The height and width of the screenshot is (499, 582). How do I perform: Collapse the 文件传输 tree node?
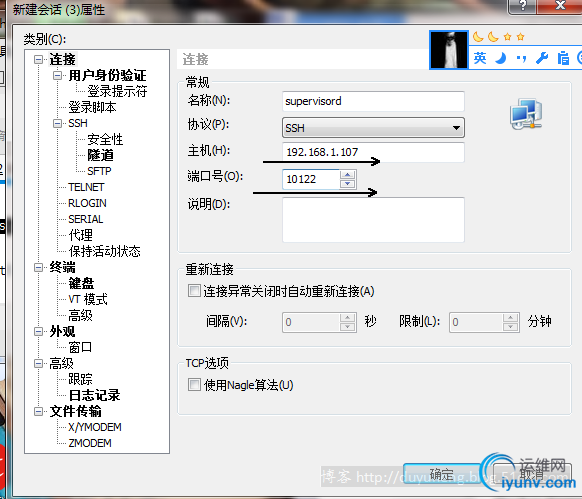coord(38,411)
